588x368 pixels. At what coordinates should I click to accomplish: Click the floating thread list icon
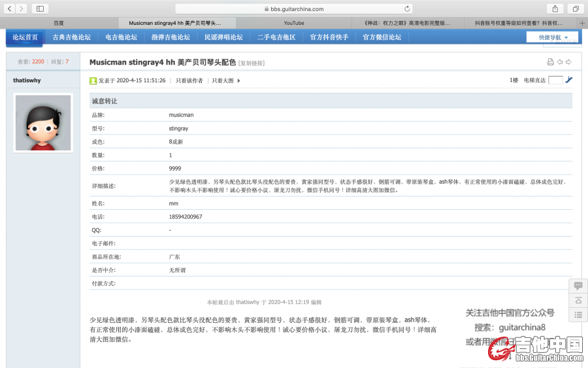(578, 315)
